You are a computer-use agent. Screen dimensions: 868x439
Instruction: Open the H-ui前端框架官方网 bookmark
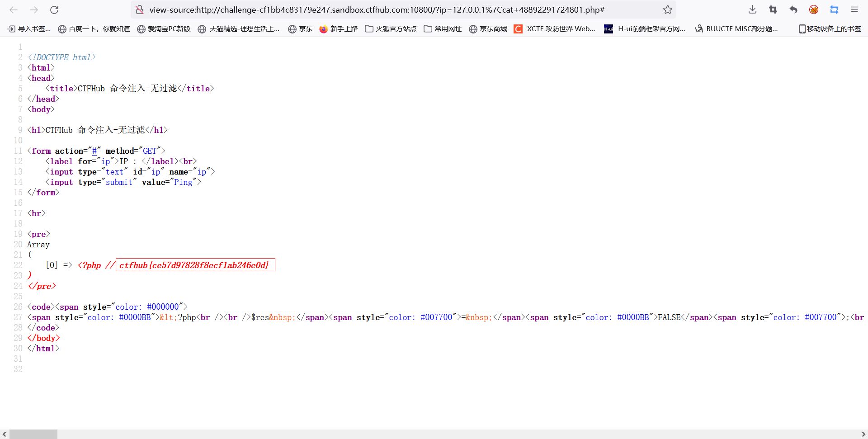(x=645, y=29)
